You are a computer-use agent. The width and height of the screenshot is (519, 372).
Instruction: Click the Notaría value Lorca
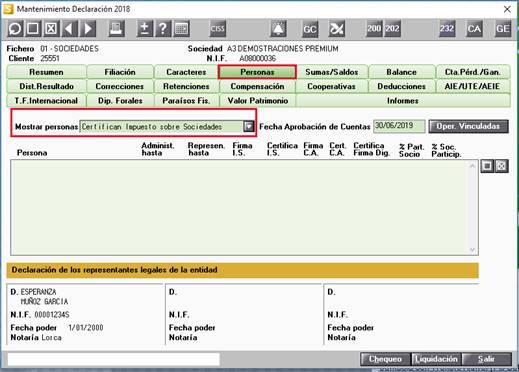pyautogui.click(x=51, y=338)
